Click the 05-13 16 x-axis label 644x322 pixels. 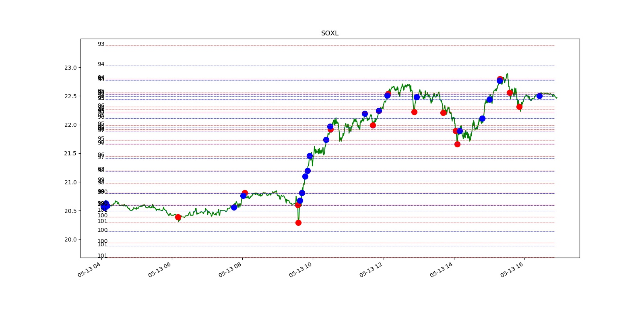(512, 269)
